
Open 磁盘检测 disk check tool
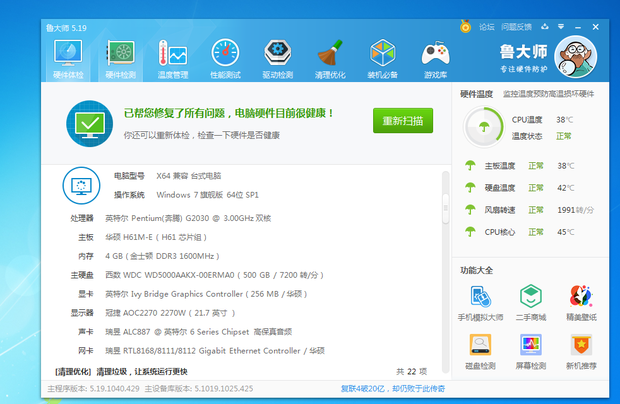click(x=480, y=352)
